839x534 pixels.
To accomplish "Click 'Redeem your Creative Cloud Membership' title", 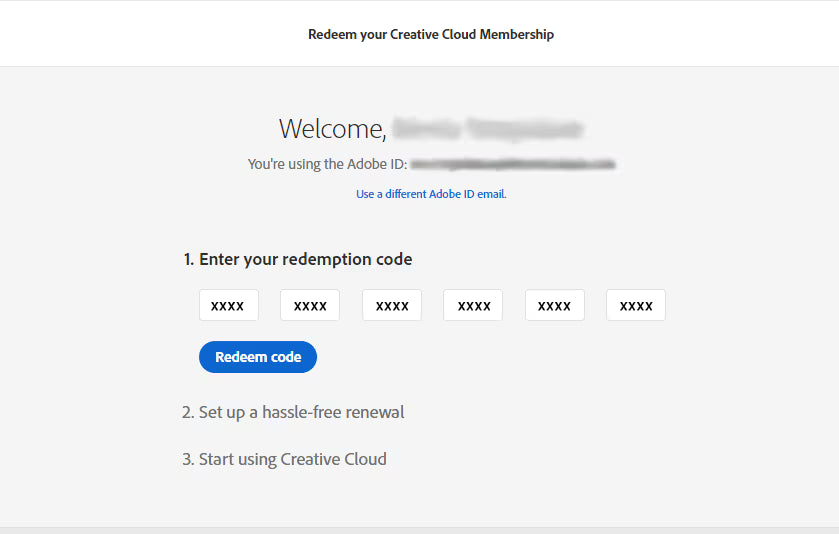I will point(431,34).
